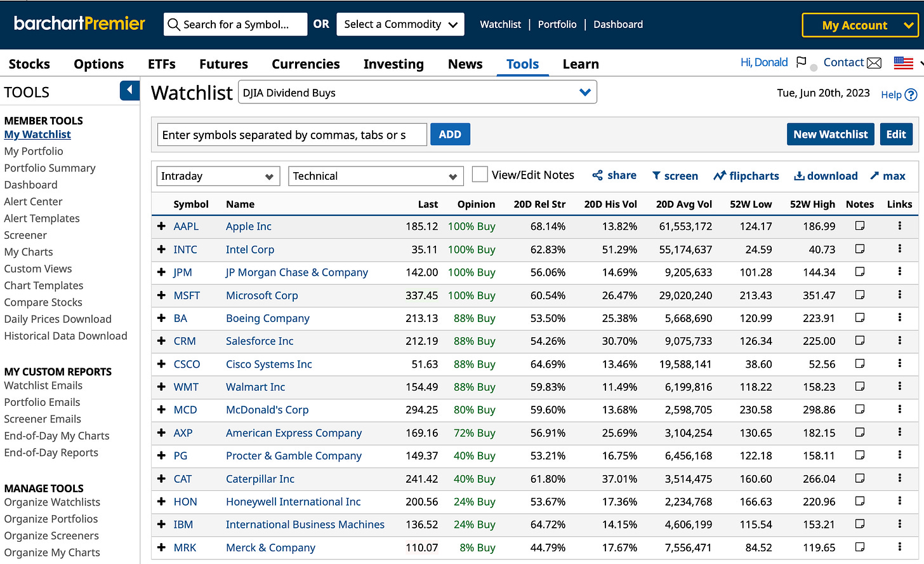
Task: Toggle the View/Edit Notes checkbox
Action: [480, 174]
